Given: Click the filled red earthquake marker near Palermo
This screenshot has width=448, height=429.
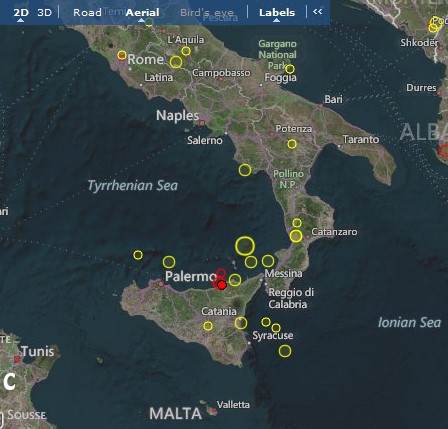Looking at the screenshot, I should point(222,285).
